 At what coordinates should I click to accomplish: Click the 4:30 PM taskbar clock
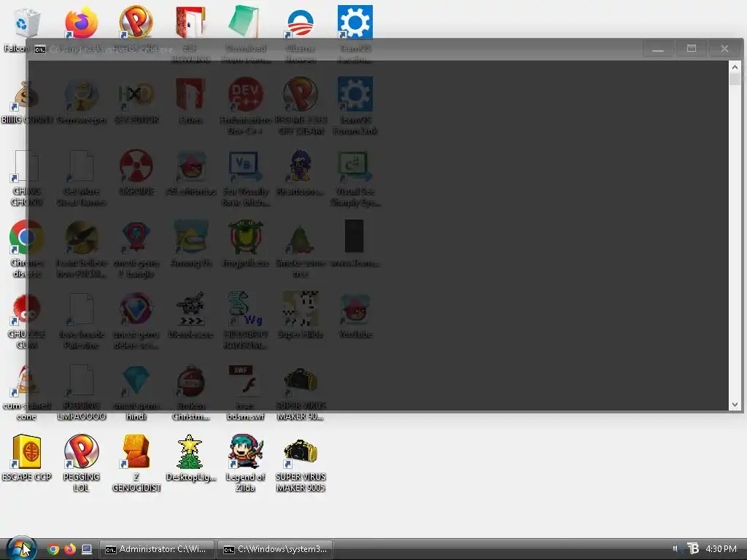click(721, 548)
